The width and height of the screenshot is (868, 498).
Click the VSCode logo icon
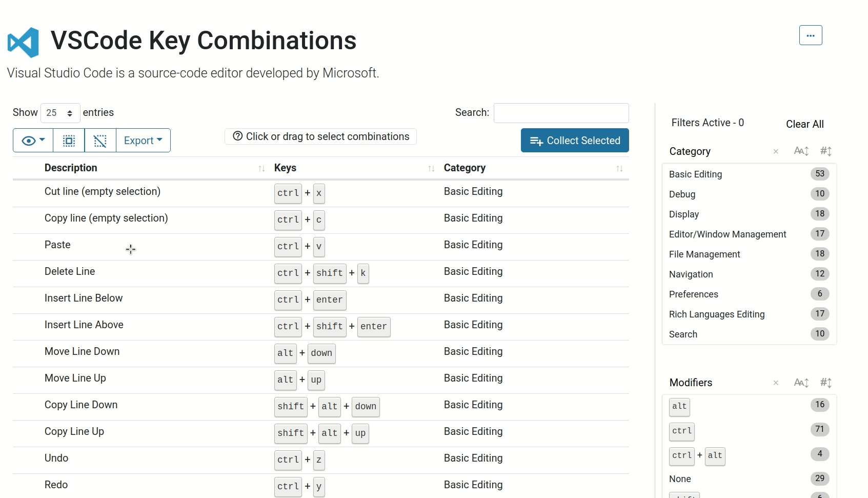[x=23, y=42]
